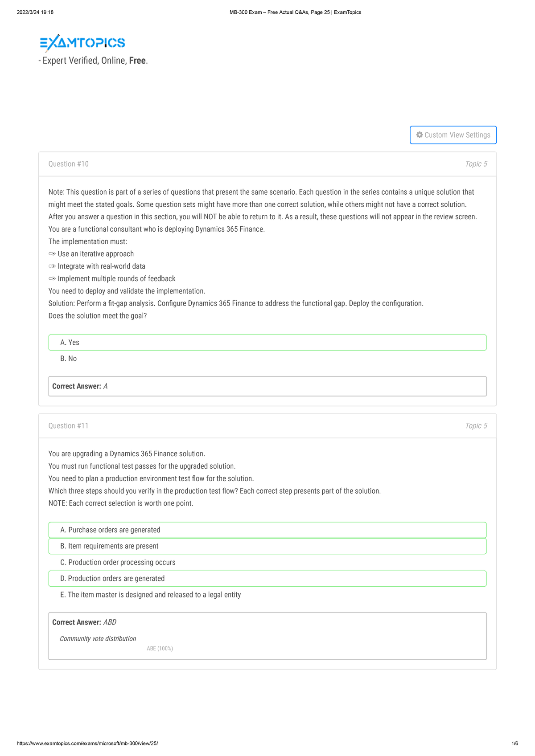Click the arrow icon before 'Integrate with real-world data'
Screen dimensions: 535x756
[x=51, y=266]
